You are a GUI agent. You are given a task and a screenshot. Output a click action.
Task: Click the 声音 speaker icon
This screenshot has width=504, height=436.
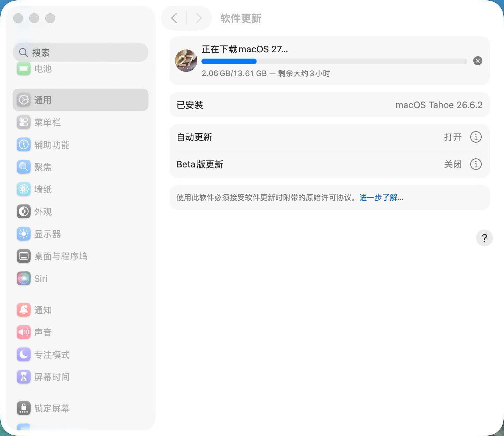[x=24, y=332]
